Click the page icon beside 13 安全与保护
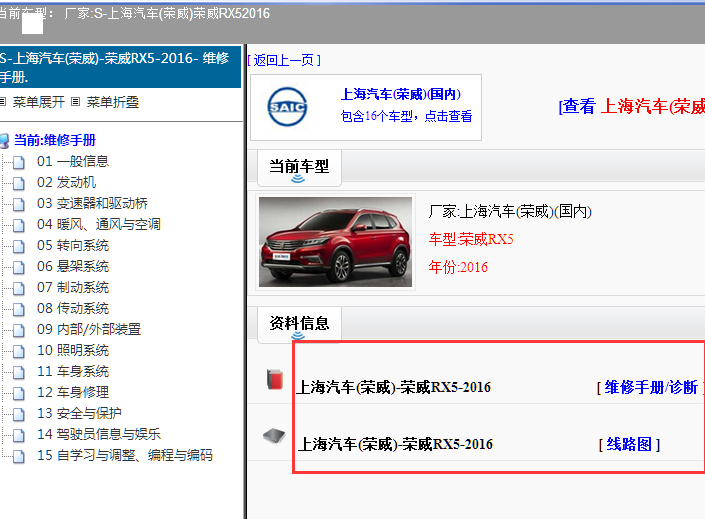Viewport: 705px width, 519px height. (x=19, y=414)
